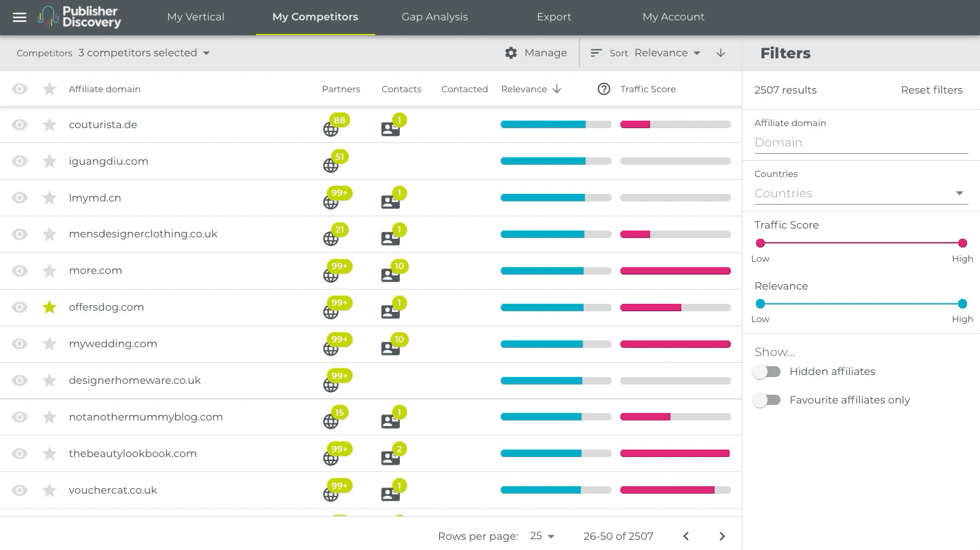Viewport: 980px width, 550px height.
Task: Expand the competitors selected dropdown
Action: tap(144, 53)
